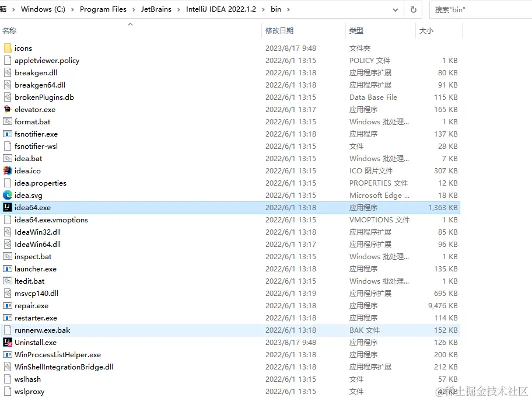The height and width of the screenshot is (401, 532).
Task: Expand chevron after Program Files breadcrumb
Action: point(134,9)
